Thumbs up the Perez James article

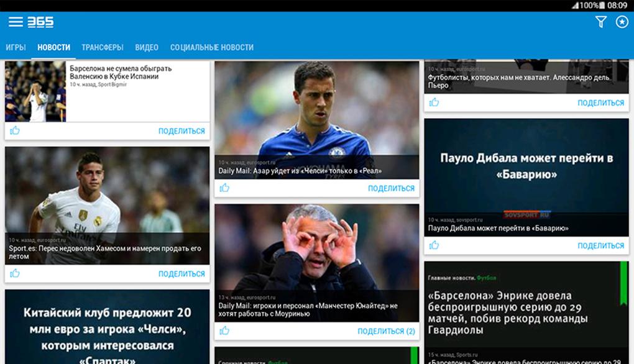coord(15,273)
